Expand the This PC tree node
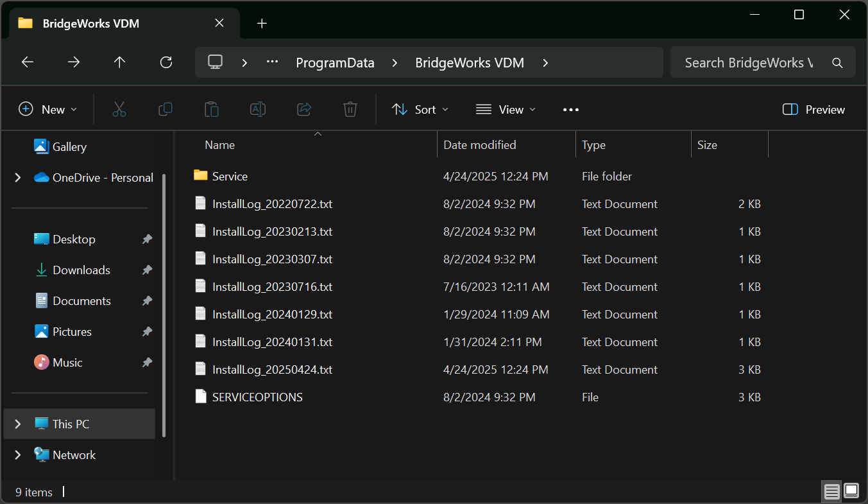 (18, 424)
